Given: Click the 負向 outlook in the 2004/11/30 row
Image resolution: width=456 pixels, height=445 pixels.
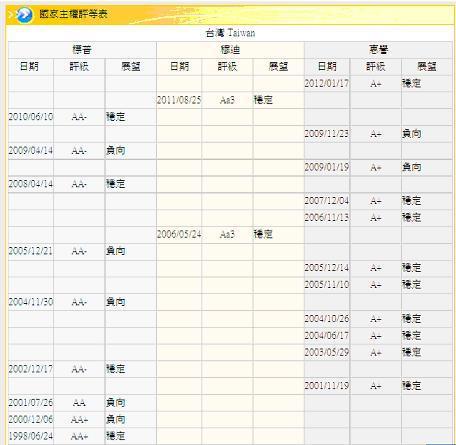Looking at the screenshot, I should [116, 302].
